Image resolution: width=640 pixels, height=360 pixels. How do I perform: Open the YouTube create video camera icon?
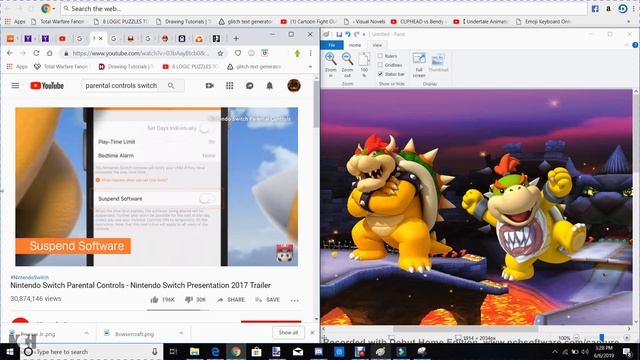(210, 86)
